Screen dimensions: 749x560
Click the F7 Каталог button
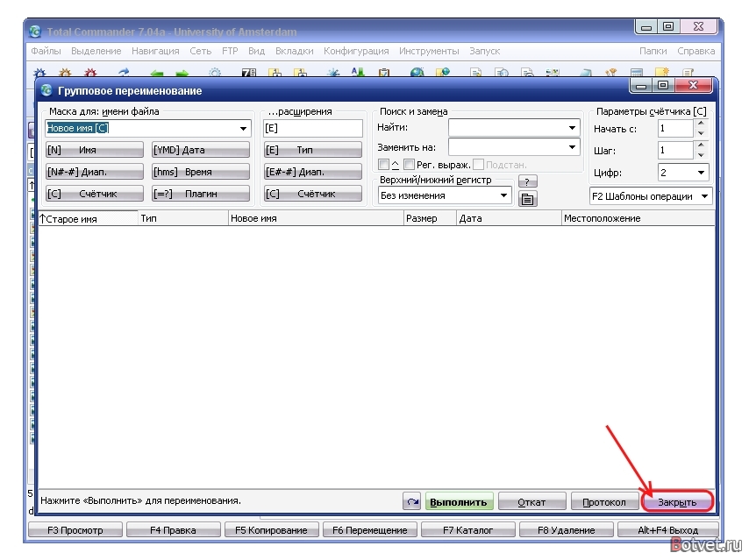pos(468,530)
